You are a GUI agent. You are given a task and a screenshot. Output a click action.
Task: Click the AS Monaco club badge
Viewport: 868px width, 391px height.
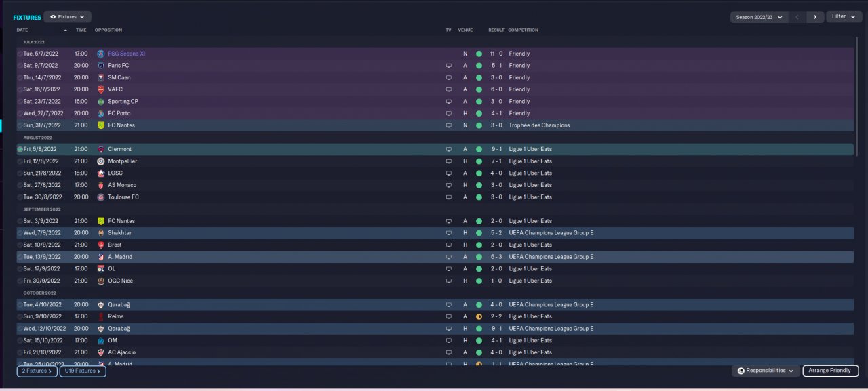click(x=101, y=185)
